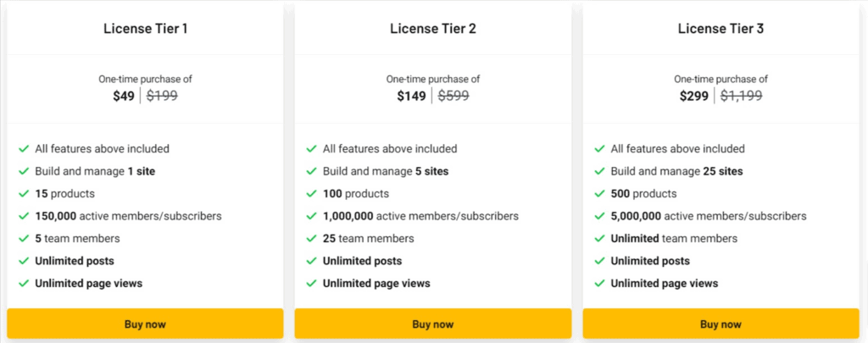
Task: Click Tier 3 checkmark beside 'All features above included'
Action: click(x=600, y=149)
